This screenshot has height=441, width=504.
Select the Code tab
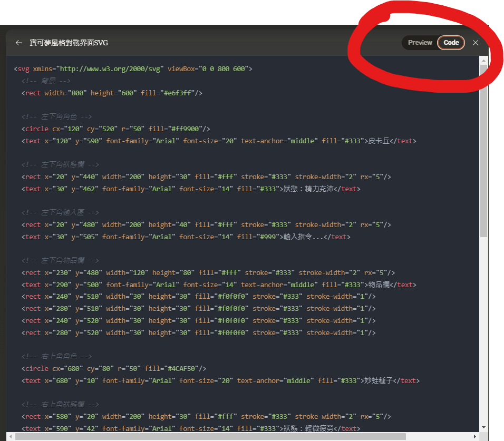(x=451, y=42)
